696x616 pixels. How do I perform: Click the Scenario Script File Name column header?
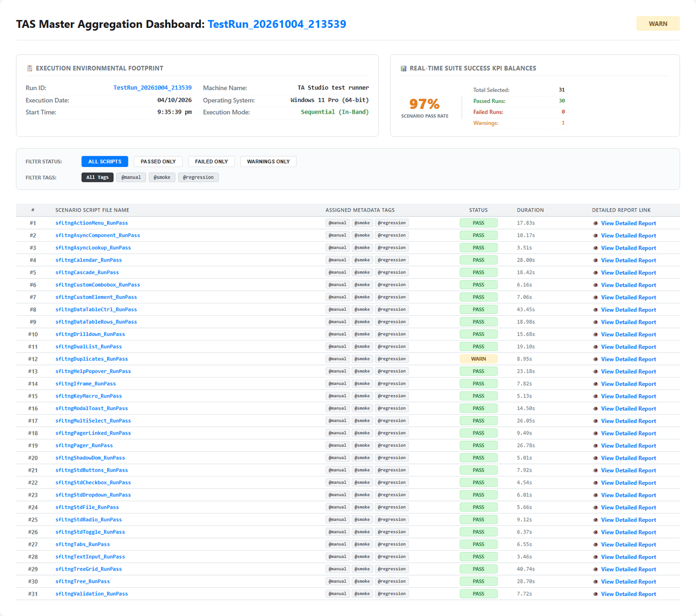click(x=92, y=210)
